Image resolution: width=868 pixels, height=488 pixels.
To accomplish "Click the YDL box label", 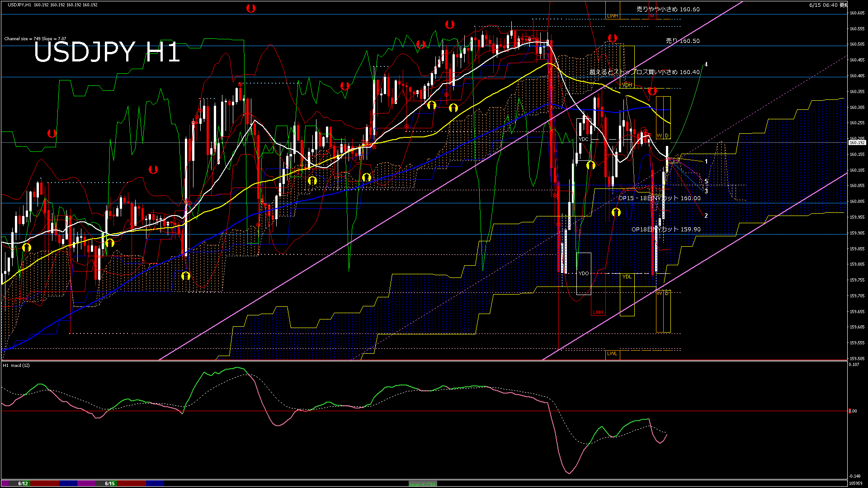I will [627, 277].
